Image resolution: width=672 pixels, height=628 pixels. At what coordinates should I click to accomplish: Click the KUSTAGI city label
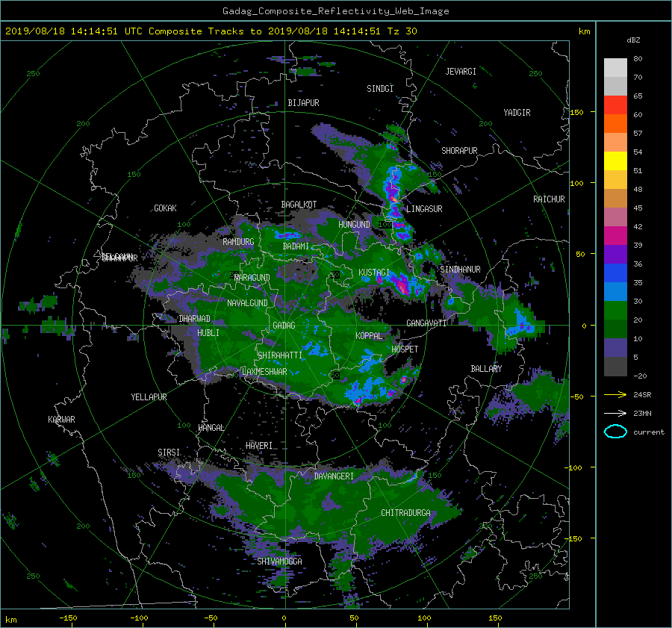pos(374,273)
